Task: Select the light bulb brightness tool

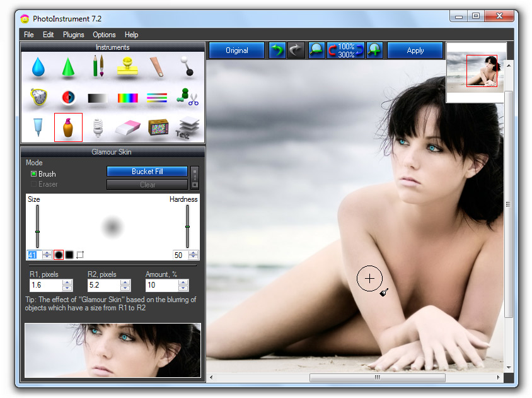Action: coord(98,126)
